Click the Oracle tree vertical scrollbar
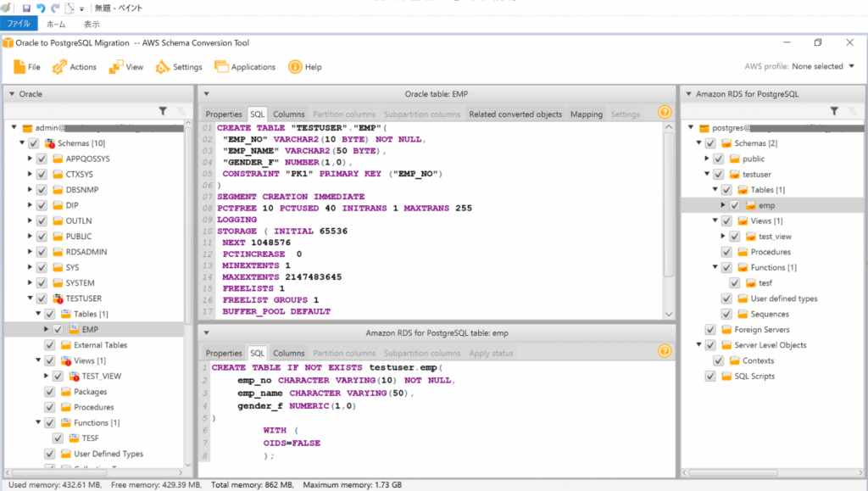Viewport: 868px width, 491px height. 188,226
